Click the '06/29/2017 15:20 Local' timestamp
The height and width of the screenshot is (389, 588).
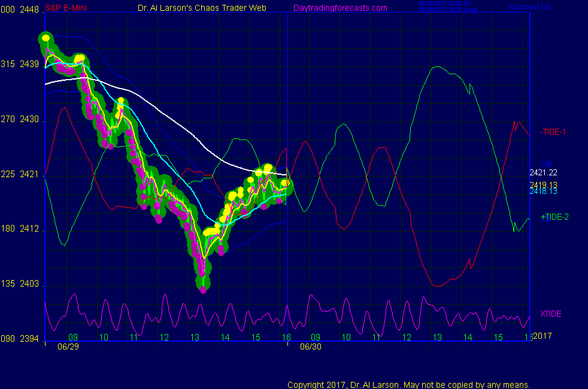tap(448, 10)
